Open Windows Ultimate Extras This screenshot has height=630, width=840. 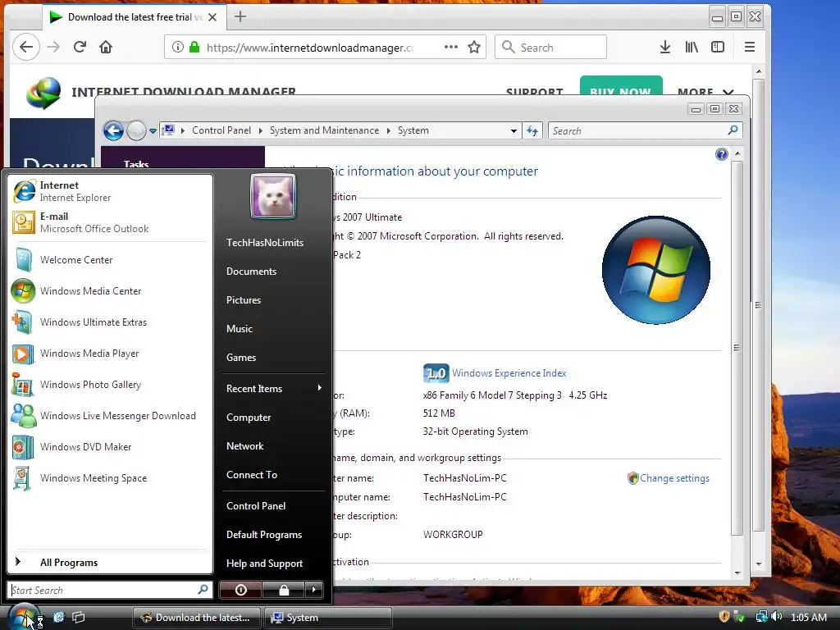[110, 322]
